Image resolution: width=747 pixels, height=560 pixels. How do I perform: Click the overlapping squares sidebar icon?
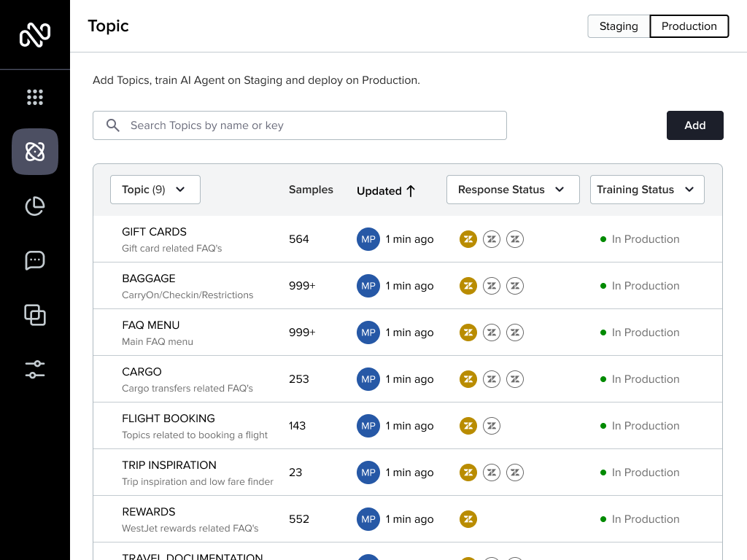[x=35, y=315]
